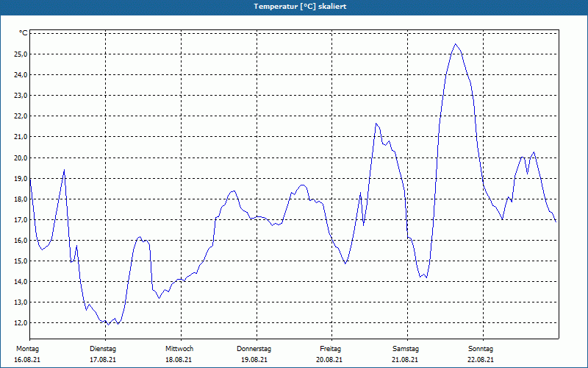Click the Montag peak near 19.4 degrees
Image resolution: width=588 pixels, height=368 pixels.
coord(64,170)
